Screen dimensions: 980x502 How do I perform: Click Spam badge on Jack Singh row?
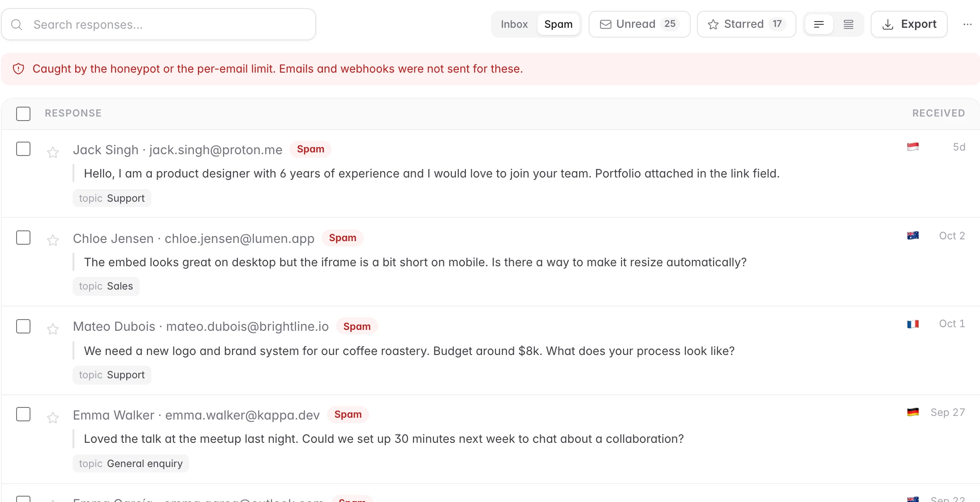coord(310,149)
